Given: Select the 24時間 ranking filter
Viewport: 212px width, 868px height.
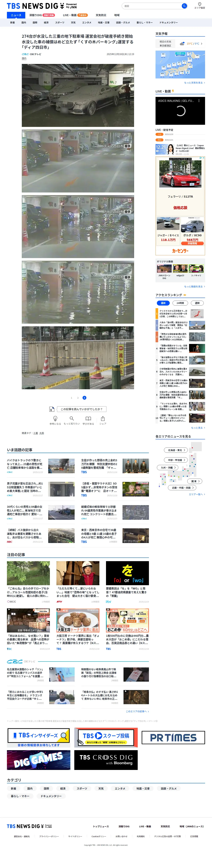Looking at the screenshot, I should (180, 303).
